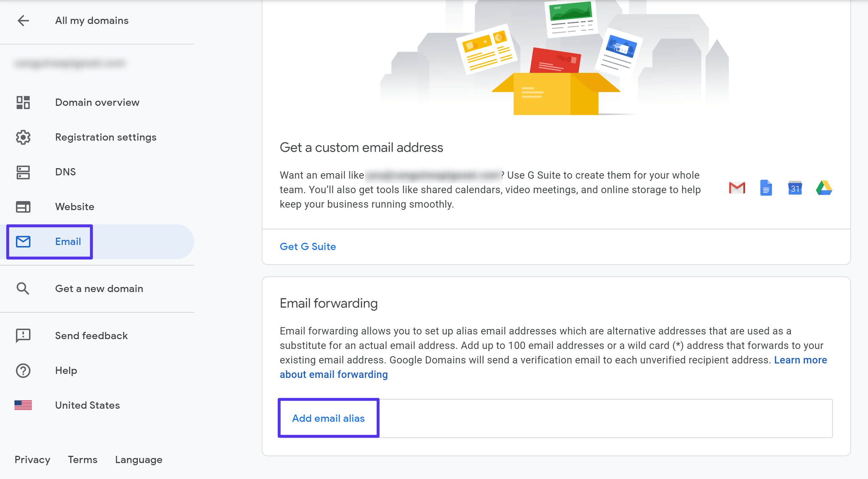The image size is (868, 479).
Task: Click the Get G Suite link
Action: tap(307, 246)
